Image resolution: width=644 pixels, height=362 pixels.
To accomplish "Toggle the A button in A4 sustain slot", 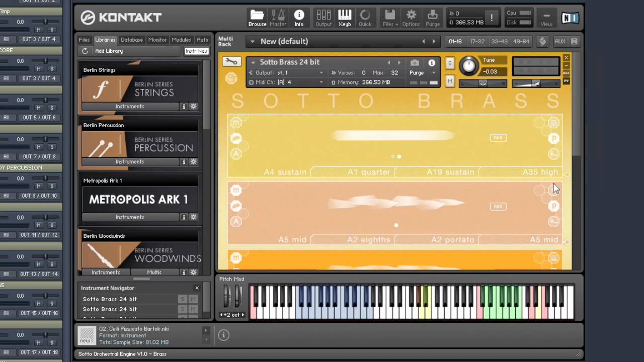I will coord(236,154).
